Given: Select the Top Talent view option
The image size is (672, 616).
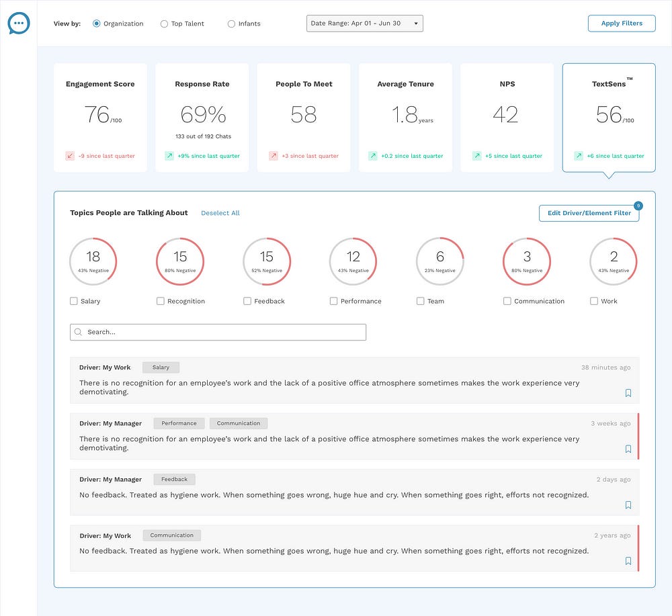Looking at the screenshot, I should (x=164, y=24).
